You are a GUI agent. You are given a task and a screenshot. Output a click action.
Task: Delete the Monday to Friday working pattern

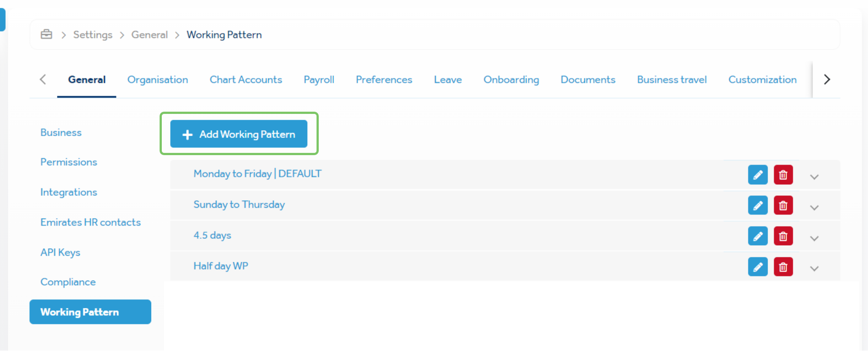tap(783, 175)
